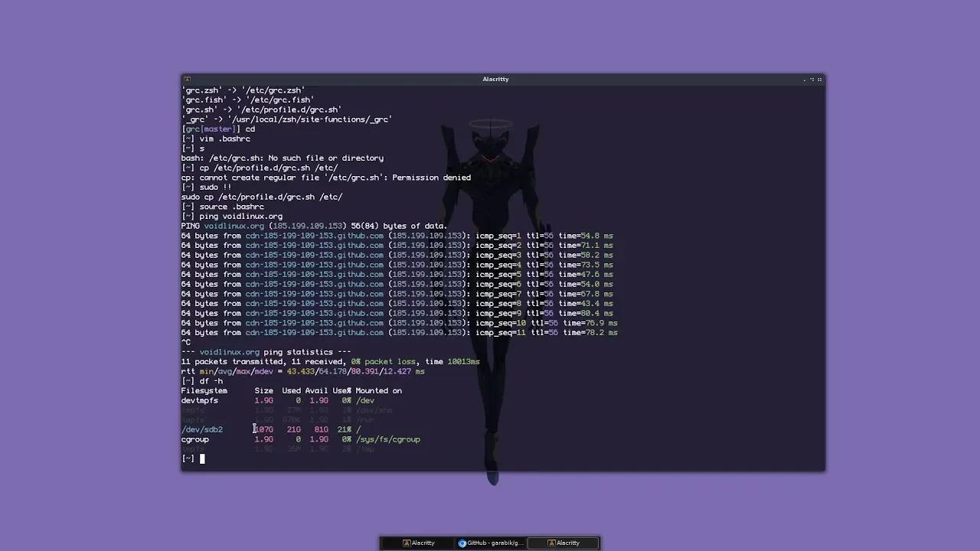This screenshot has width=980, height=551.
Task: Click the '81G' available value
Action: pos(322,430)
